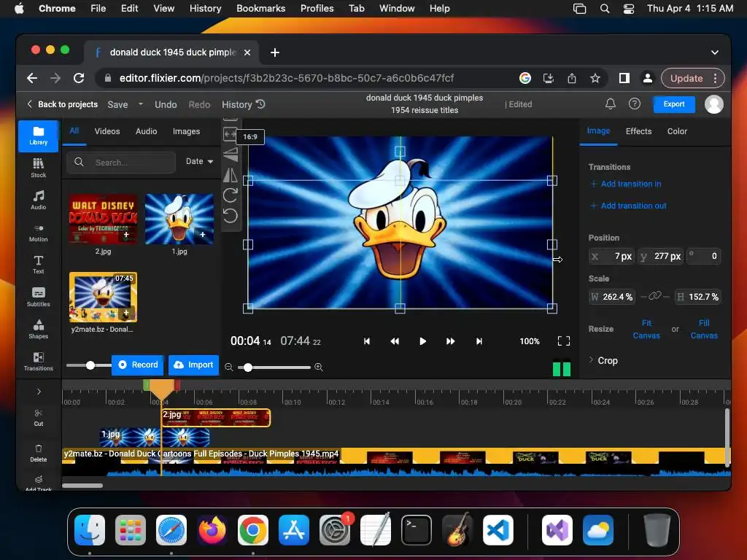The height and width of the screenshot is (560, 747).
Task: Open Finder from the Dock
Action: click(90, 530)
